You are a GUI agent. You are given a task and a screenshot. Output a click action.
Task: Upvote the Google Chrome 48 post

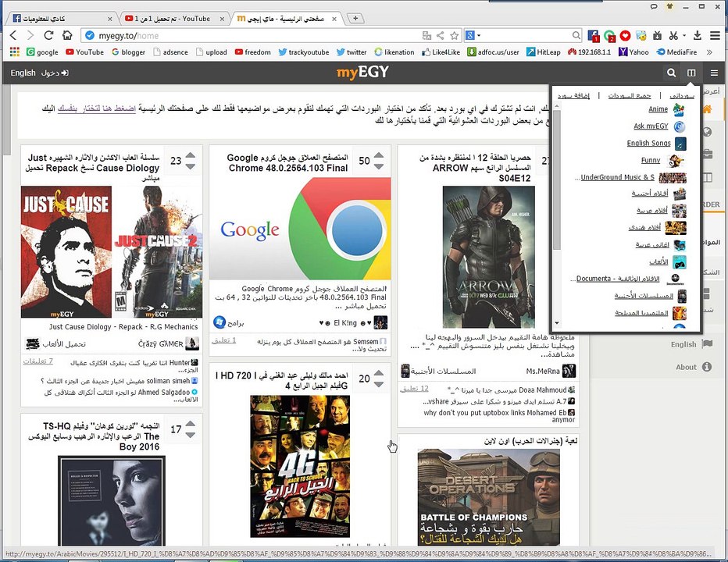tap(379, 155)
